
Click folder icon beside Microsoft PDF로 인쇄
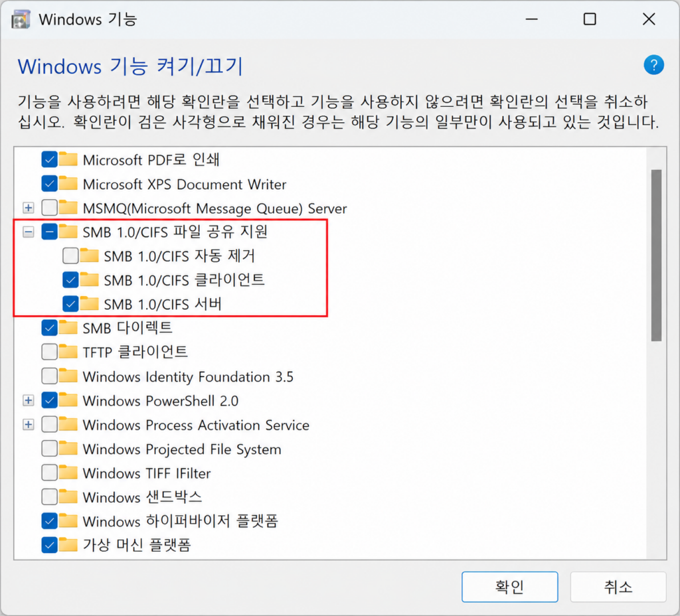click(68, 159)
